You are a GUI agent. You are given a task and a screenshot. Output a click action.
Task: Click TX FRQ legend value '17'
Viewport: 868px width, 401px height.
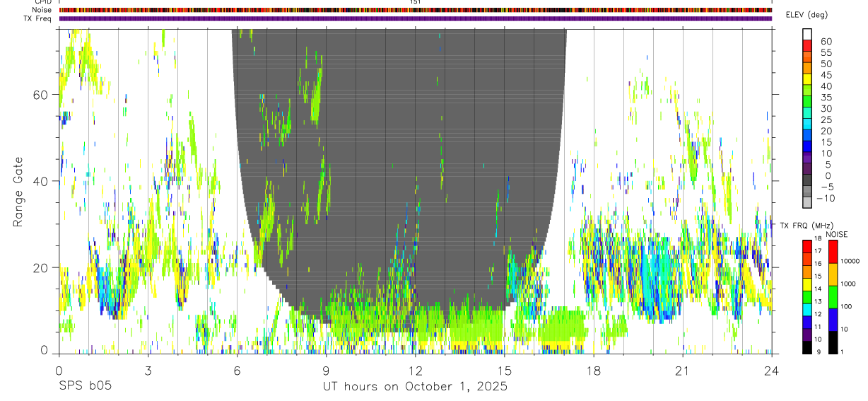tap(819, 252)
